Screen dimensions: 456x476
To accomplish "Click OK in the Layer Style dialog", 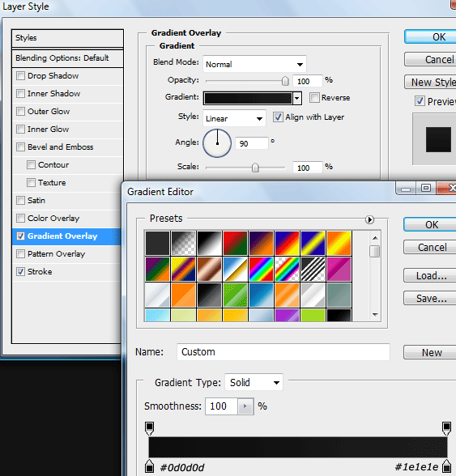I will pyautogui.click(x=430, y=36).
